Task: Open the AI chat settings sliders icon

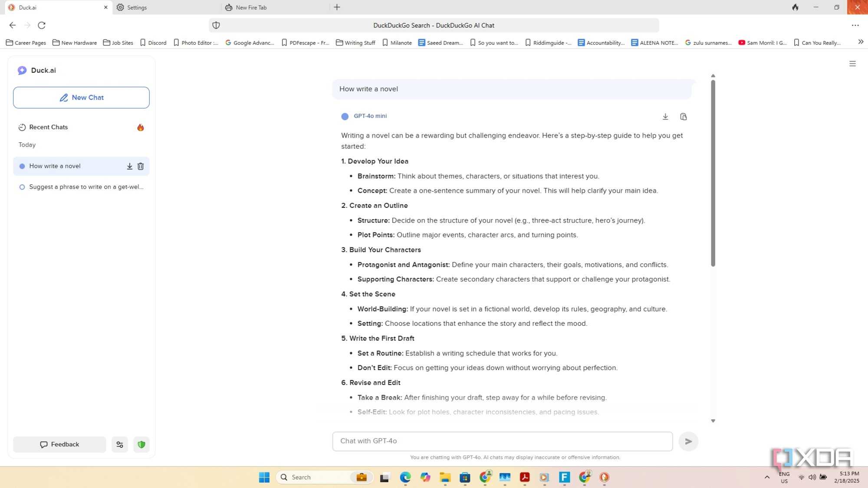Action: (120, 445)
